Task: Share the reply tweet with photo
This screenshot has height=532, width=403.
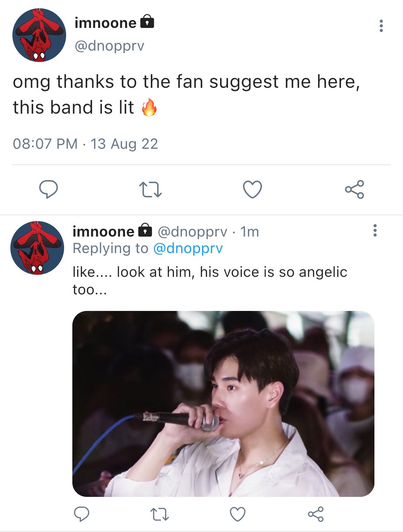Action: click(316, 514)
